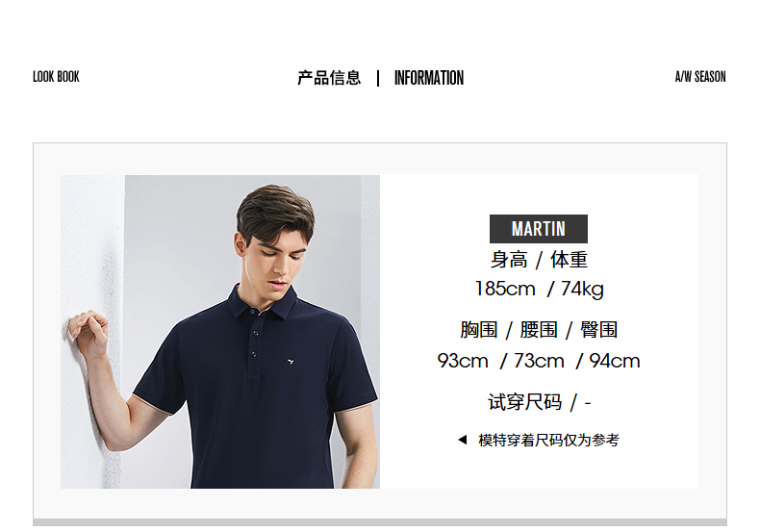The height and width of the screenshot is (532, 760).
Task: Click the 94cm hip measurement value
Action: (x=615, y=361)
